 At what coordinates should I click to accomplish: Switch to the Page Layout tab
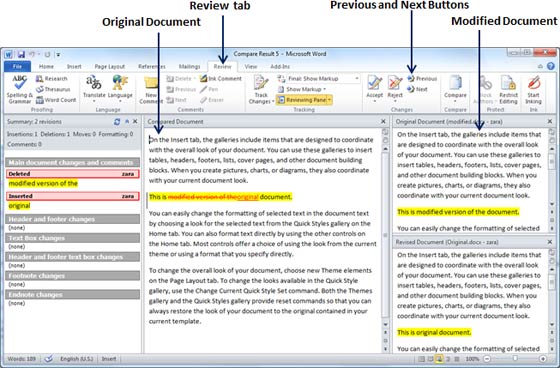tap(110, 66)
